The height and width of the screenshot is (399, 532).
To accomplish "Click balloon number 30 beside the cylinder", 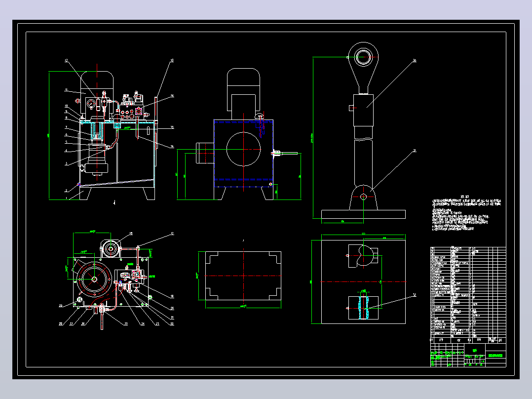I will tap(414, 61).
